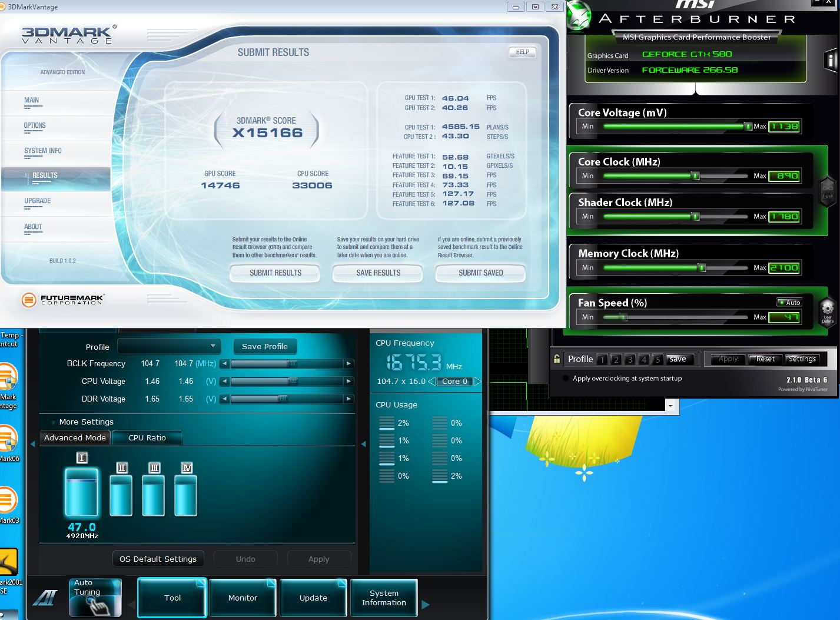Open the MAIN tab in 3DMark Vantage
Image resolution: width=840 pixels, height=620 pixels.
point(32,100)
